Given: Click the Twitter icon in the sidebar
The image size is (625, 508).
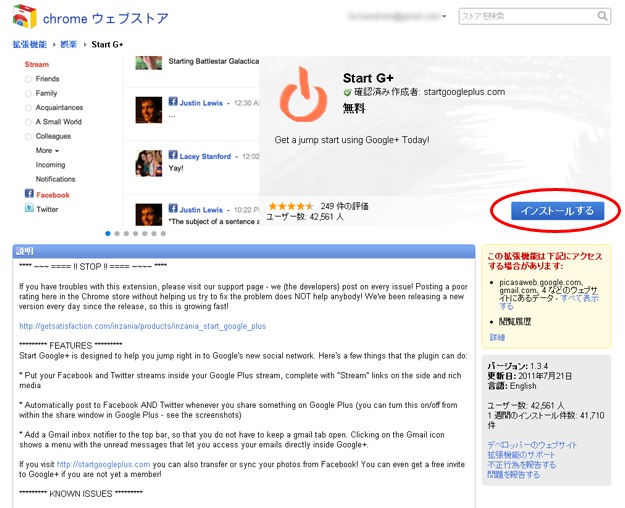Looking at the screenshot, I should coord(29,208).
